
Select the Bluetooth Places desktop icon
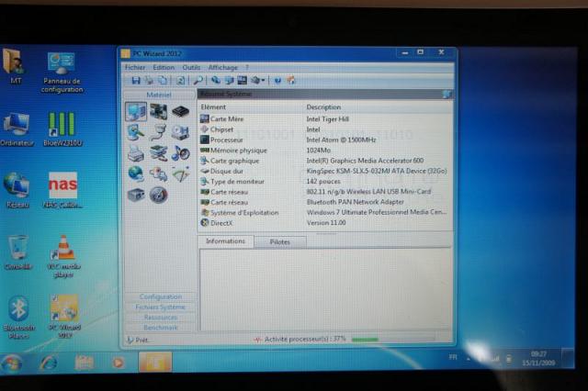(18, 318)
